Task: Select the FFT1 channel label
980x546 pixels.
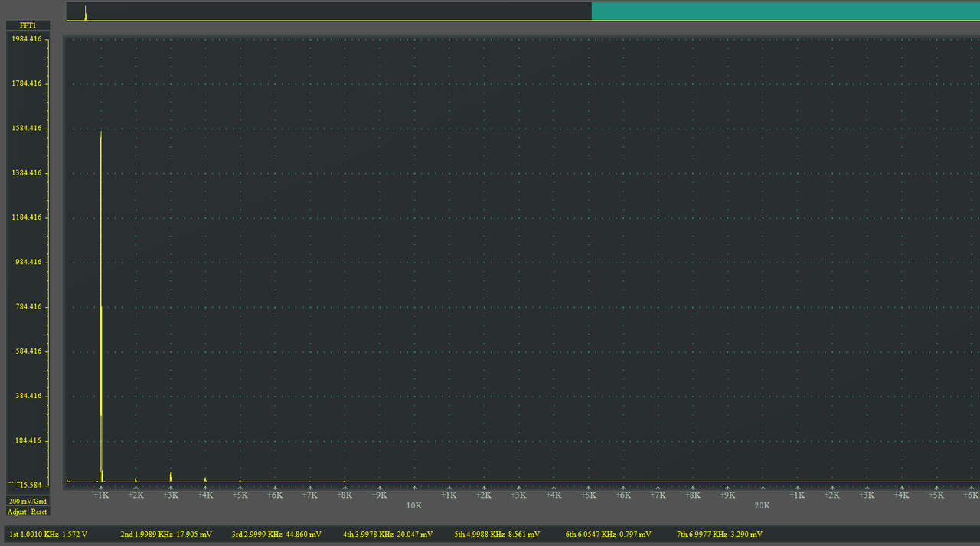Action: (x=28, y=25)
